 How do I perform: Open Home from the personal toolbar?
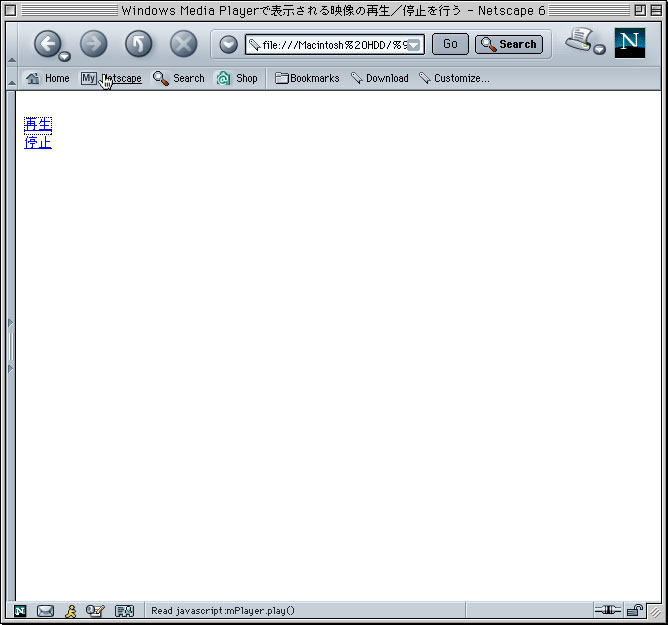pyautogui.click(x=47, y=78)
